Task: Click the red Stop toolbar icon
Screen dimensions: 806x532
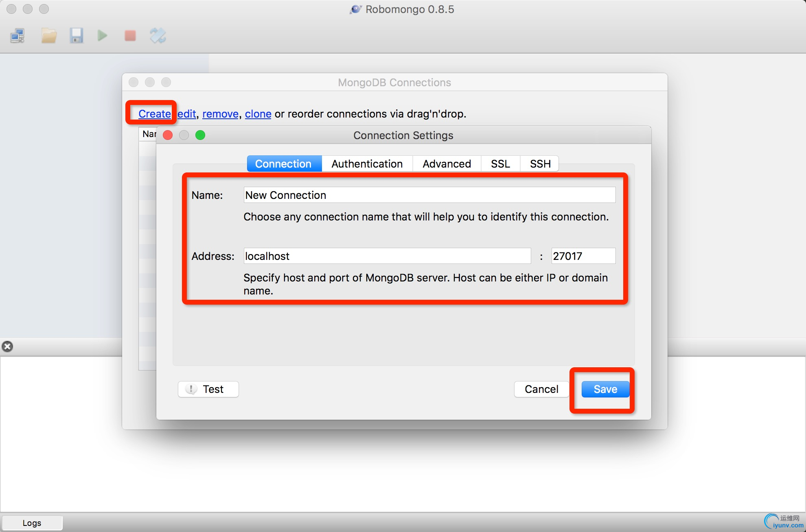Action: click(130, 36)
